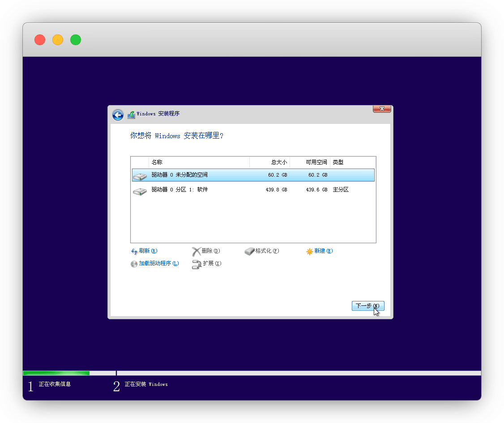Select 驱动器 0 未分配的空间 row
This screenshot has height=423, width=504.
coord(253,175)
